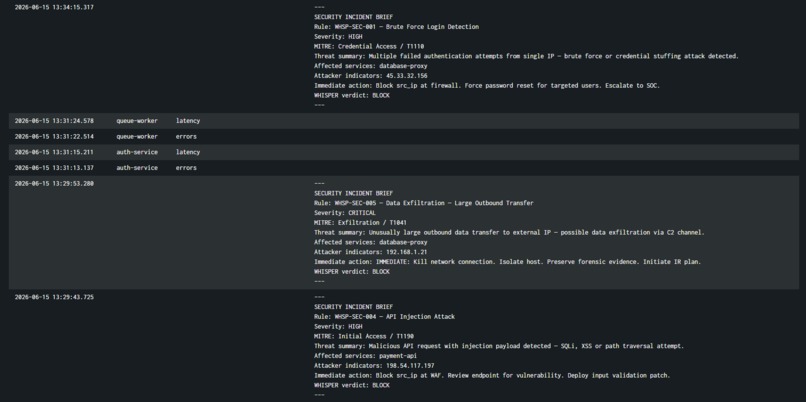
Task: Select the queue-worker errors log row
Action: (404, 137)
